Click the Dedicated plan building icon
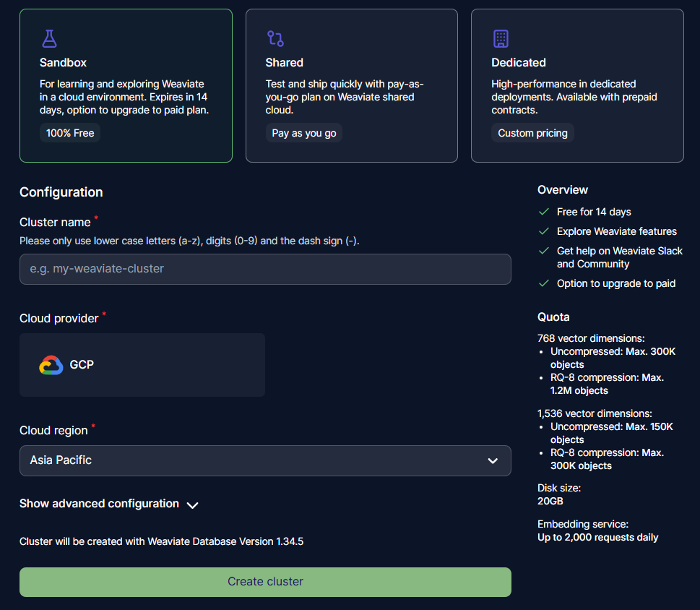Screen dimensions: 700x610 coord(501,38)
